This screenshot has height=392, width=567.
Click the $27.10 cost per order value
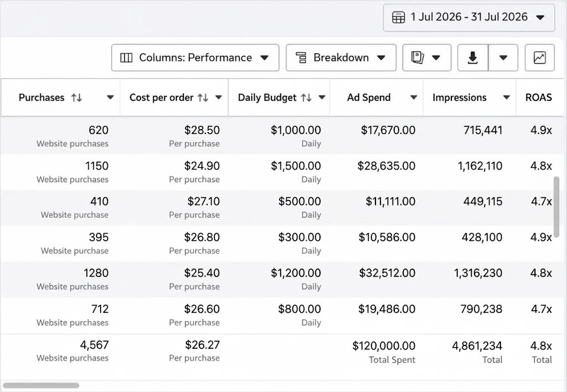(x=203, y=202)
